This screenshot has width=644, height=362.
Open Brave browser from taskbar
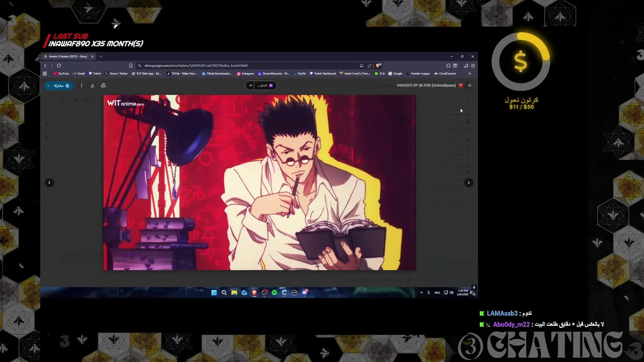tap(254, 293)
